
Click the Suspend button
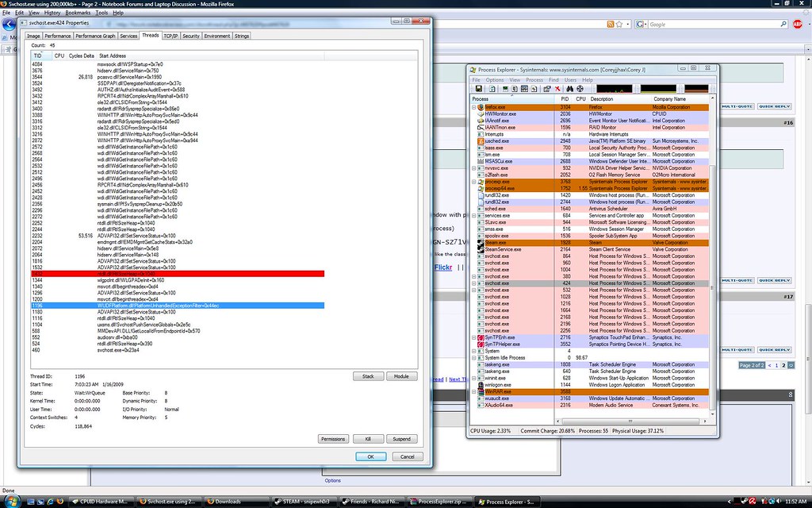coord(401,439)
